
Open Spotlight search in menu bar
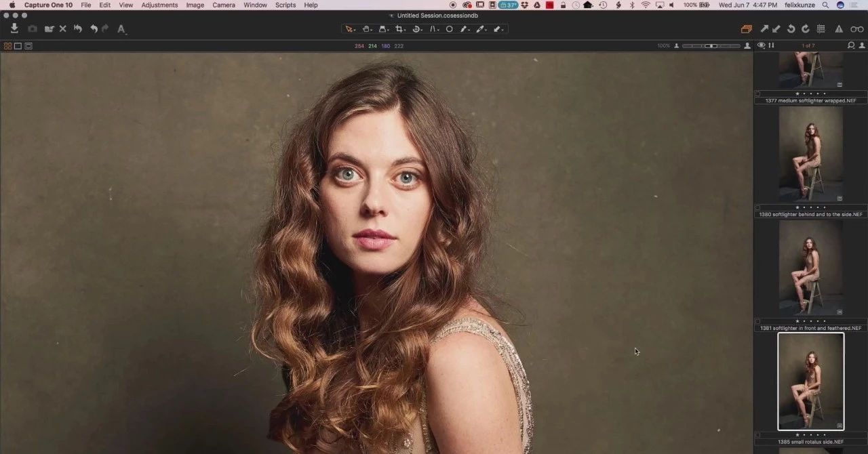tap(825, 5)
